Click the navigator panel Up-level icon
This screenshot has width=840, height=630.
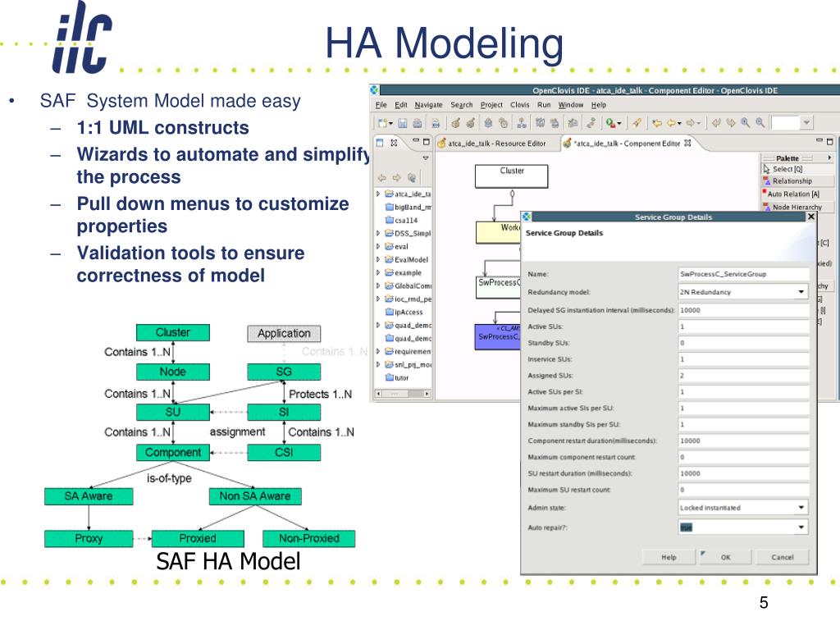tap(412, 178)
